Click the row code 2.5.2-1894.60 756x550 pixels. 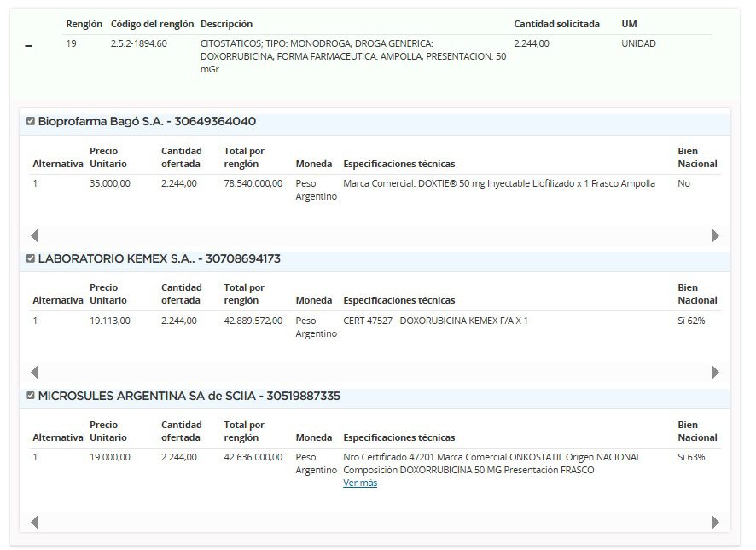pyautogui.click(x=139, y=43)
